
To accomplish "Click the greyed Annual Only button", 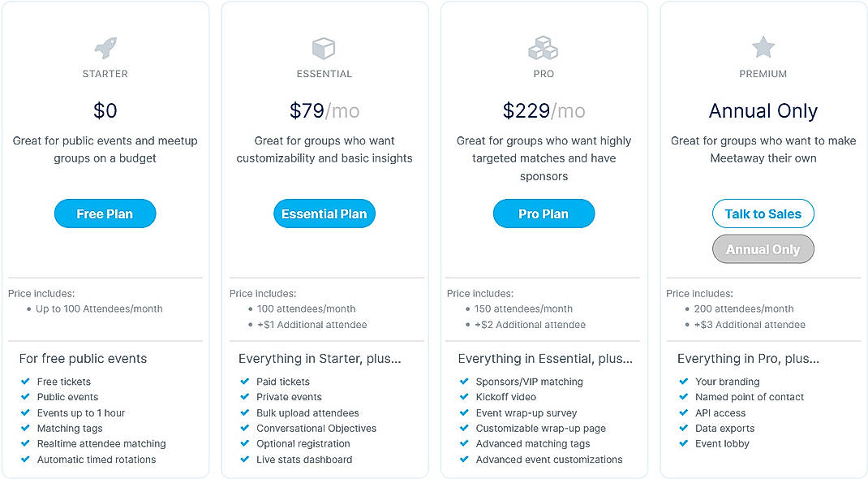I will (x=763, y=249).
